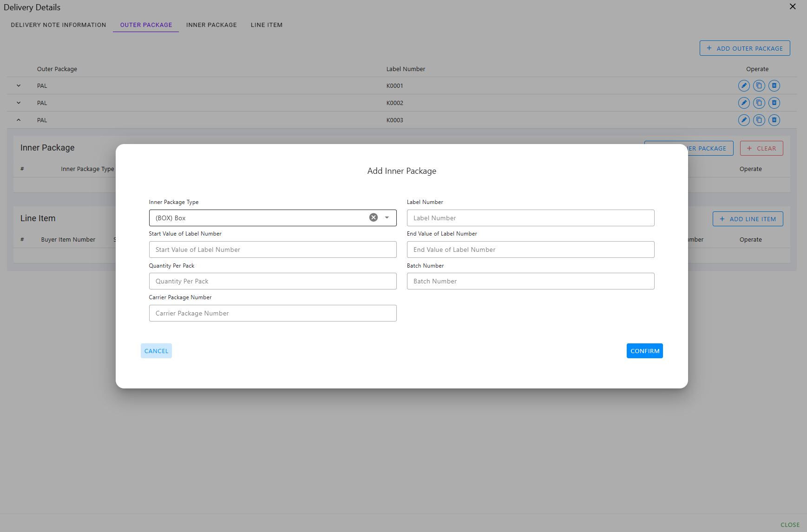Focus the Batch Number input
This screenshot has width=807, height=532.
[x=531, y=281]
